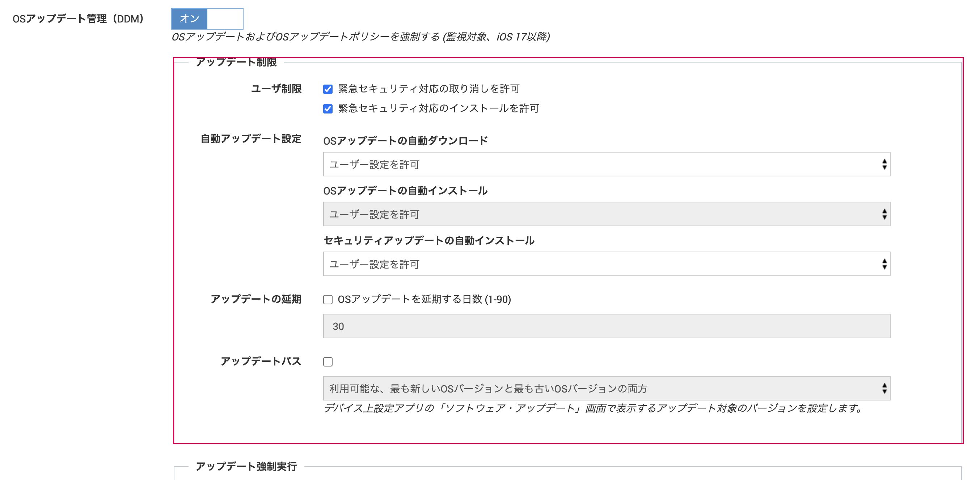Click arrows on the OSバージョン select
This screenshot has height=480, width=980.
[x=884, y=388]
